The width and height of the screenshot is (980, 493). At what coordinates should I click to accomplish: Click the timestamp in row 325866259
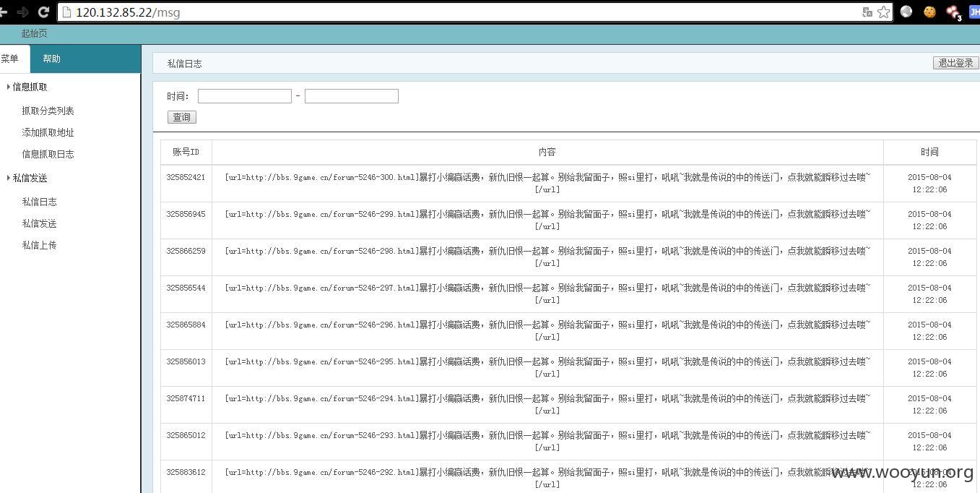929,257
